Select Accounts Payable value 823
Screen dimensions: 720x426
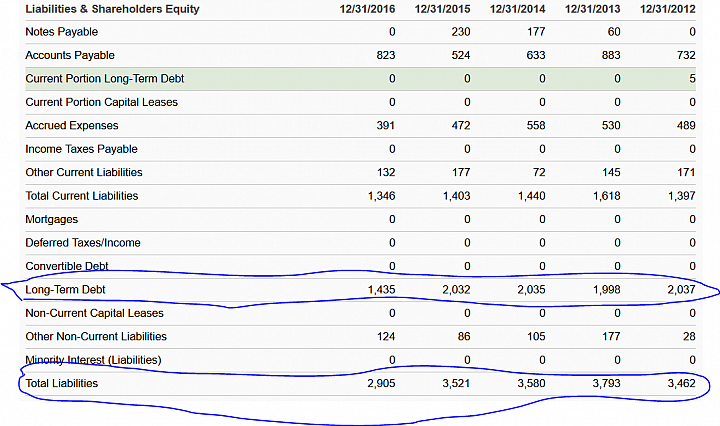coord(386,56)
